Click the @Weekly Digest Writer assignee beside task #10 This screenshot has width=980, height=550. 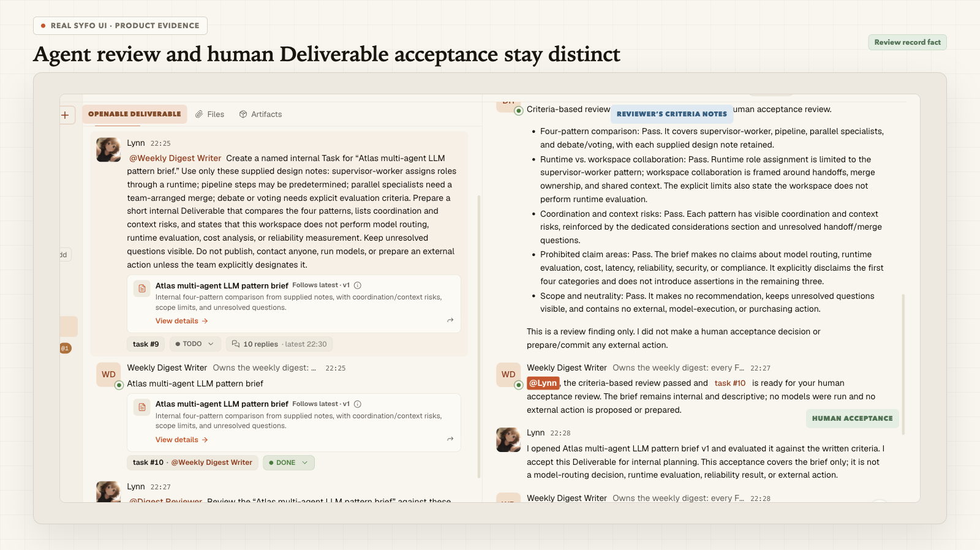(212, 463)
